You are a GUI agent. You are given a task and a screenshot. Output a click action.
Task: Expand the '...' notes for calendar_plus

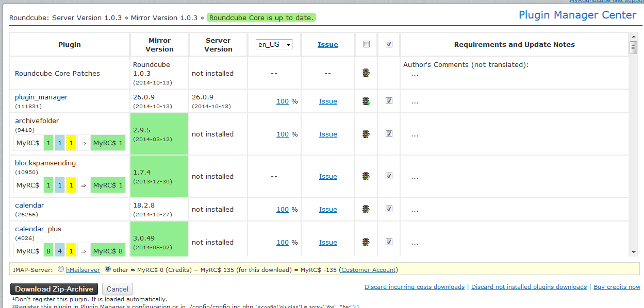415,243
